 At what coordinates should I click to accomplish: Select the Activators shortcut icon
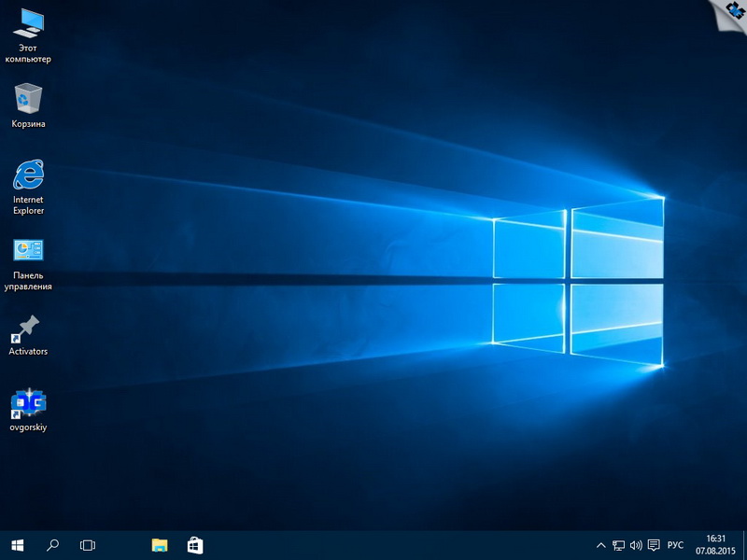click(x=28, y=335)
